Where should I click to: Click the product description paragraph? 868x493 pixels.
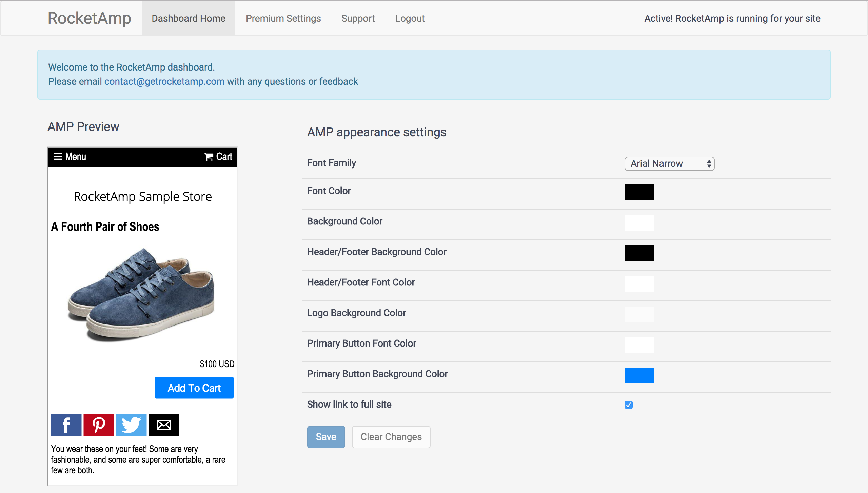(x=138, y=459)
